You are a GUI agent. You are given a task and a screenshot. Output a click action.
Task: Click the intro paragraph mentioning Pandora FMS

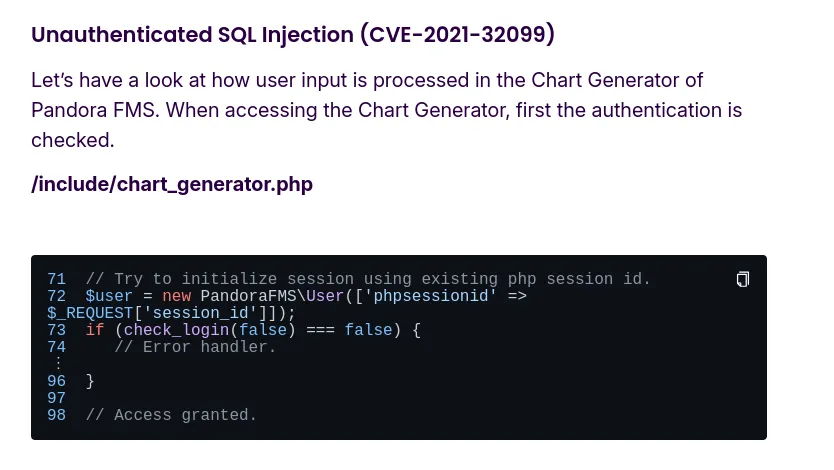tap(387, 110)
